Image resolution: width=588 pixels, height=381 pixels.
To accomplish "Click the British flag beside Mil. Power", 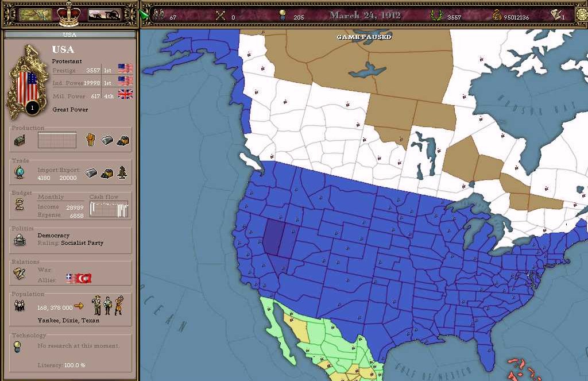I will click(x=125, y=94).
